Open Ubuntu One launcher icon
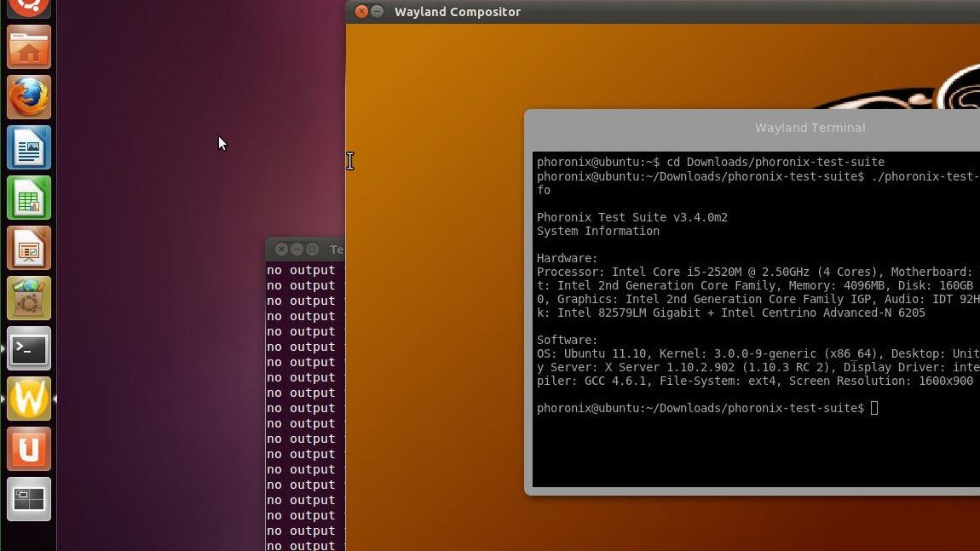Viewport: 980px width, 551px height. tap(29, 449)
